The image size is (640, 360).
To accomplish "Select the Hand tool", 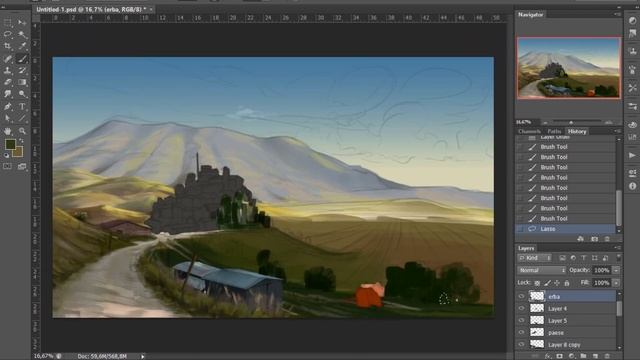I will [8, 131].
